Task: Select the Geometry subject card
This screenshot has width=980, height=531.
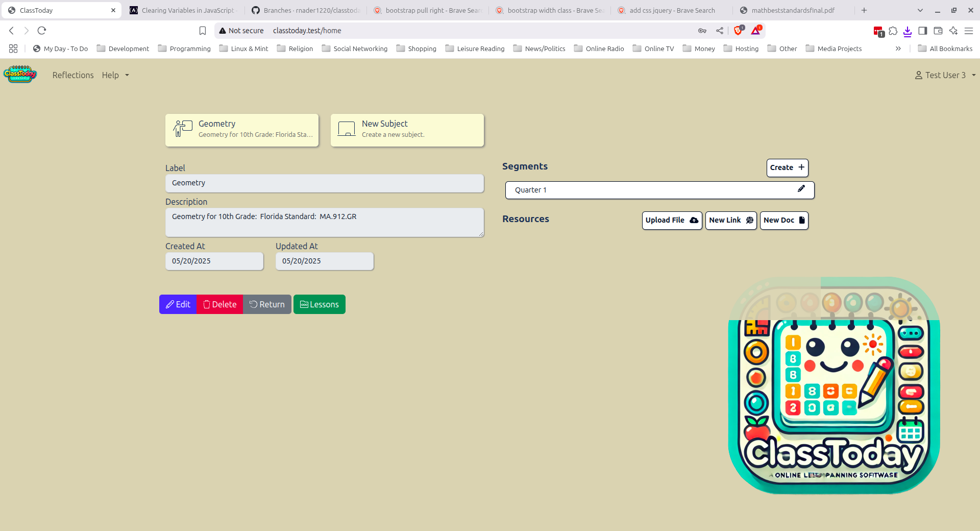Action: coord(242,130)
